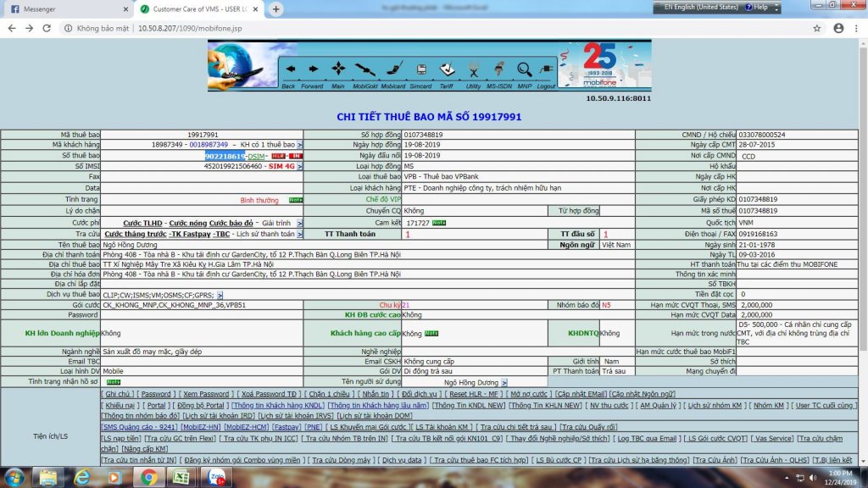Open a new browser tab
This screenshot has width=868, height=488.
pyautogui.click(x=275, y=8)
